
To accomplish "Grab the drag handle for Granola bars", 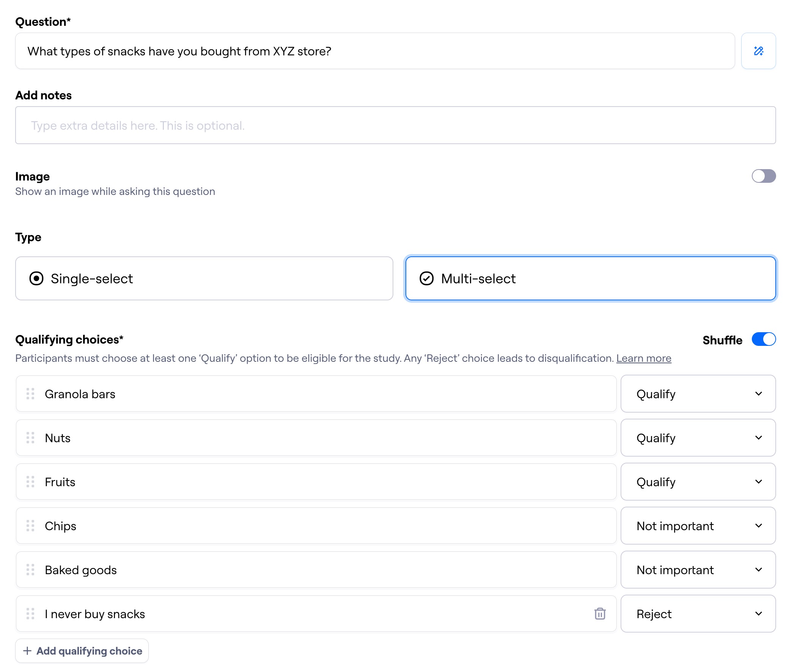I will (x=30, y=393).
